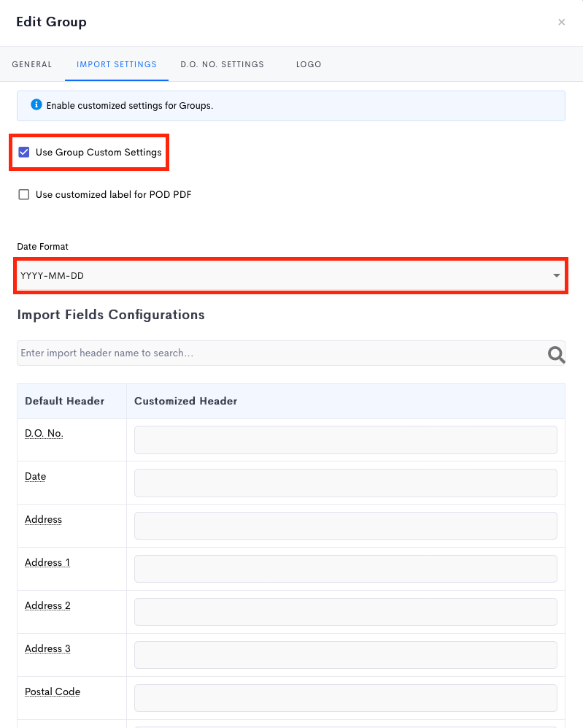Switch to the General tab

(x=32, y=64)
